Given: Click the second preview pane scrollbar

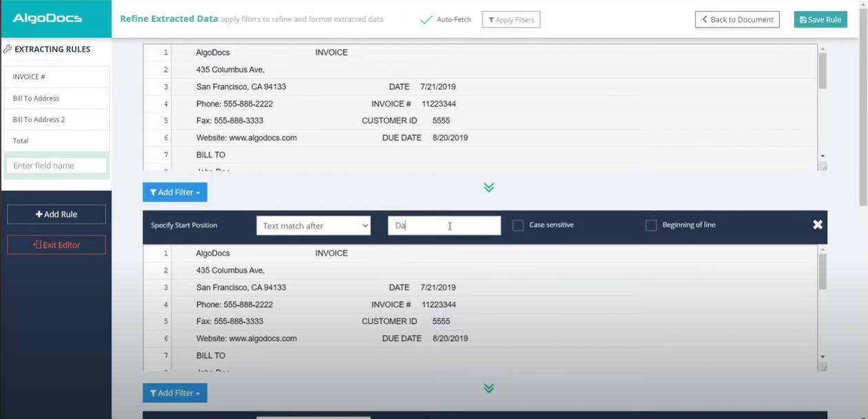Looking at the screenshot, I should [x=822, y=271].
